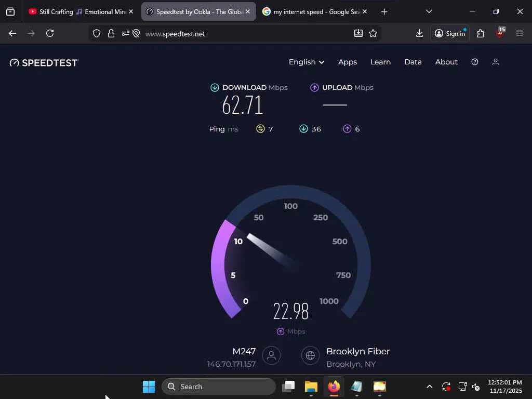532x399 pixels.
Task: Show hidden system tray icons
Action: coord(429,387)
